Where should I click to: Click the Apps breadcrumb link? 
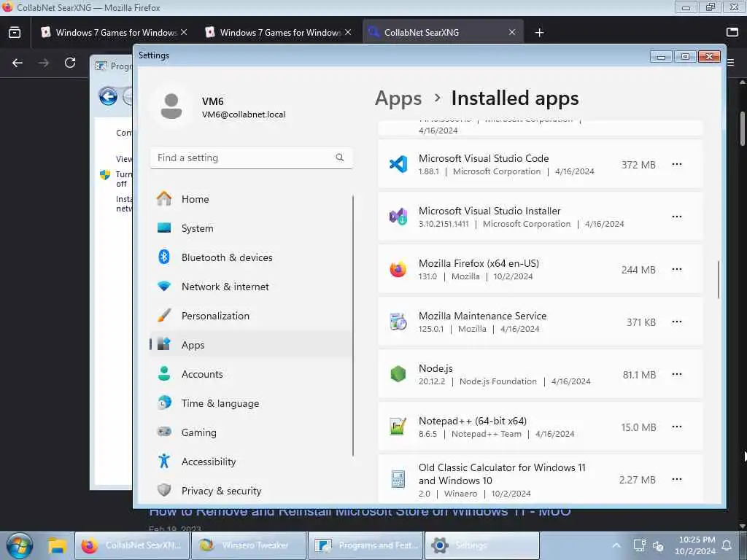398,98
